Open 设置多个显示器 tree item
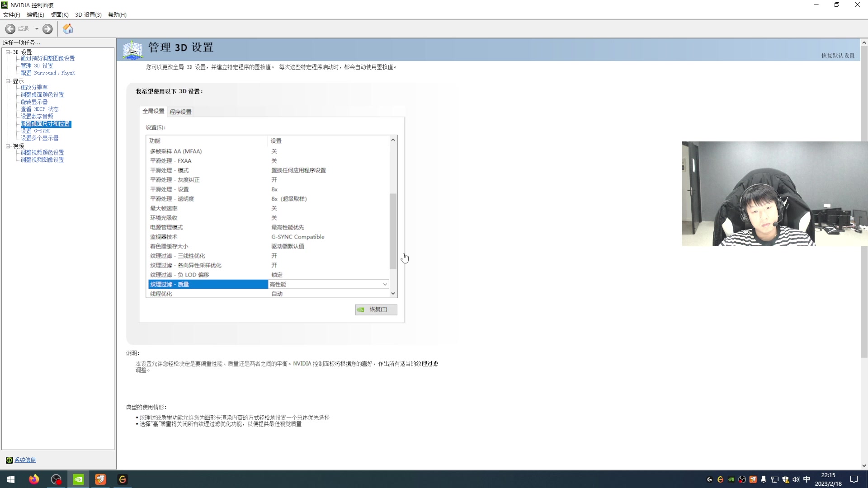Image resolution: width=868 pixels, height=488 pixels. tap(39, 138)
